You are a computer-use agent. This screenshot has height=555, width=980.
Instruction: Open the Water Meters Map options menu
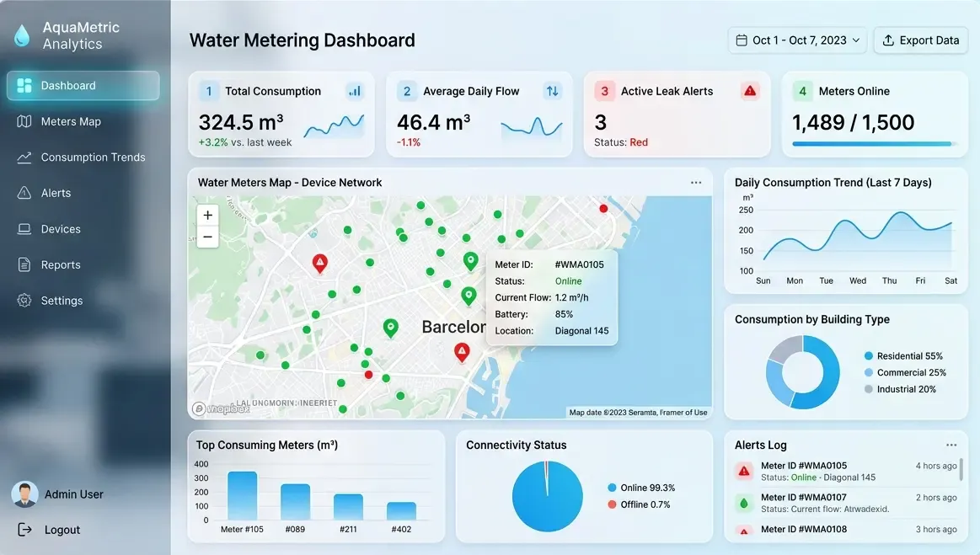tap(696, 183)
